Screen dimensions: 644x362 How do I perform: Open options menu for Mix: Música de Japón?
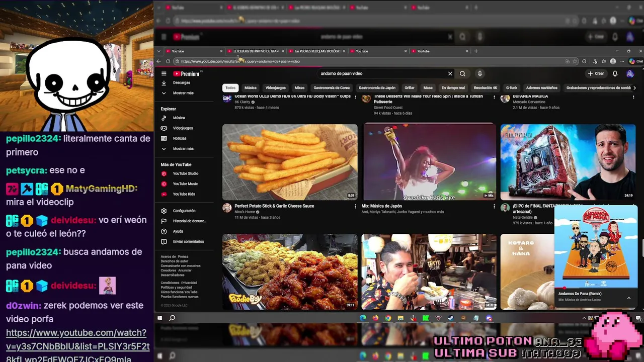tap(494, 206)
